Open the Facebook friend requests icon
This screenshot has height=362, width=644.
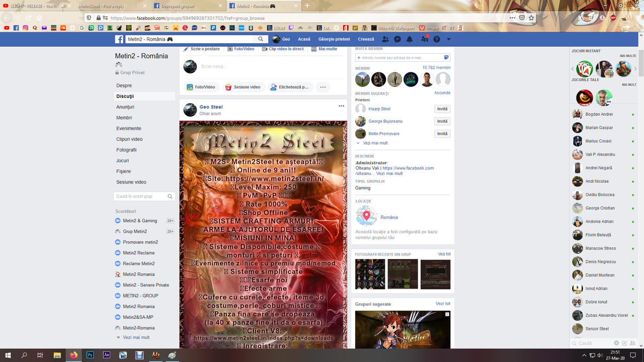385,39
